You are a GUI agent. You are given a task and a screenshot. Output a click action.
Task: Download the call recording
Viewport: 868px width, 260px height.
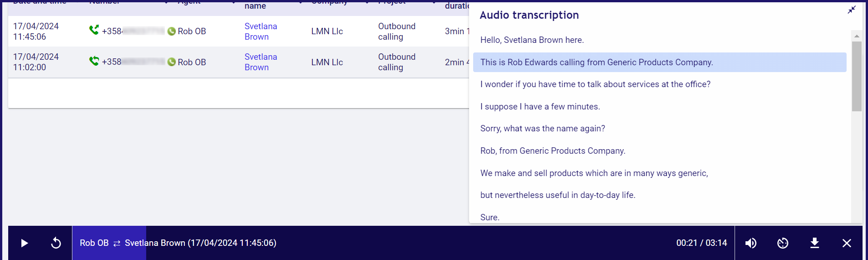click(x=815, y=243)
